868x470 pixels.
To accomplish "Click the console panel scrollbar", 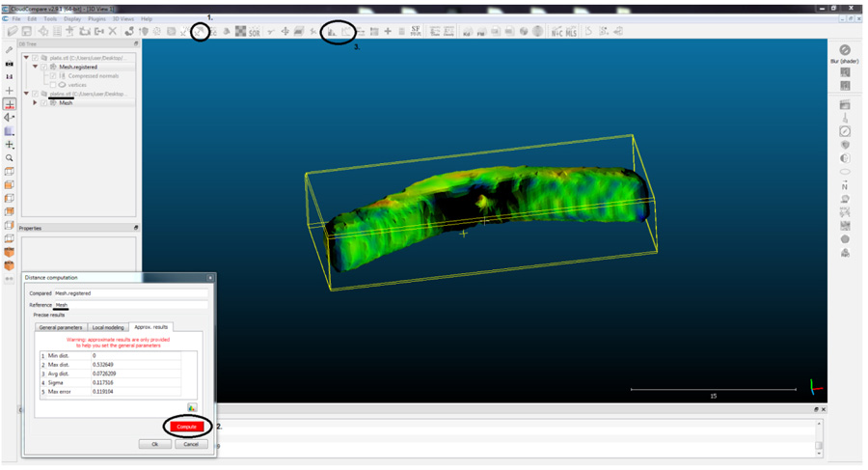I will coord(819,437).
